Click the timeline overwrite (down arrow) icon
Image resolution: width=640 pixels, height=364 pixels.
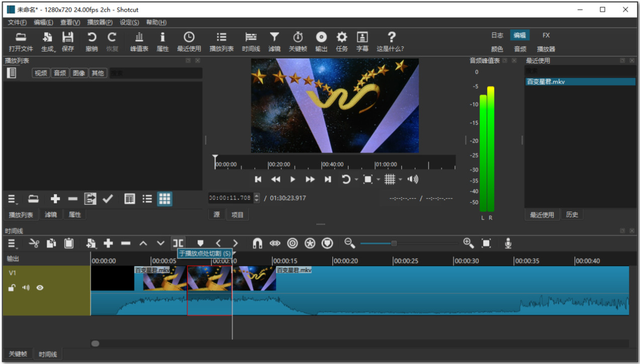pyautogui.click(x=160, y=243)
